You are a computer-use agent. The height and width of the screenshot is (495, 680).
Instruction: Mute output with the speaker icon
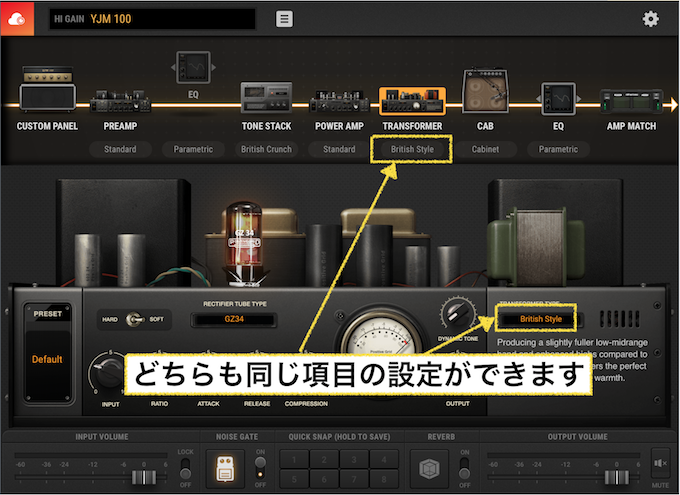coord(660,464)
